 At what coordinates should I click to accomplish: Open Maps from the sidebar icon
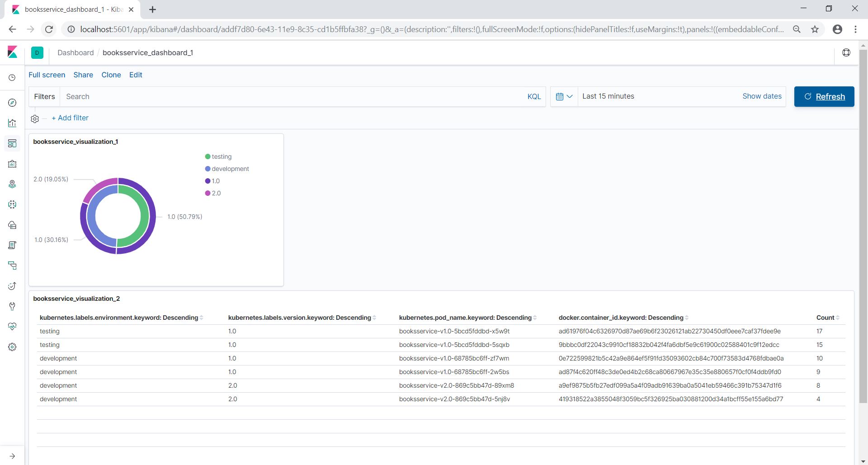(12, 184)
